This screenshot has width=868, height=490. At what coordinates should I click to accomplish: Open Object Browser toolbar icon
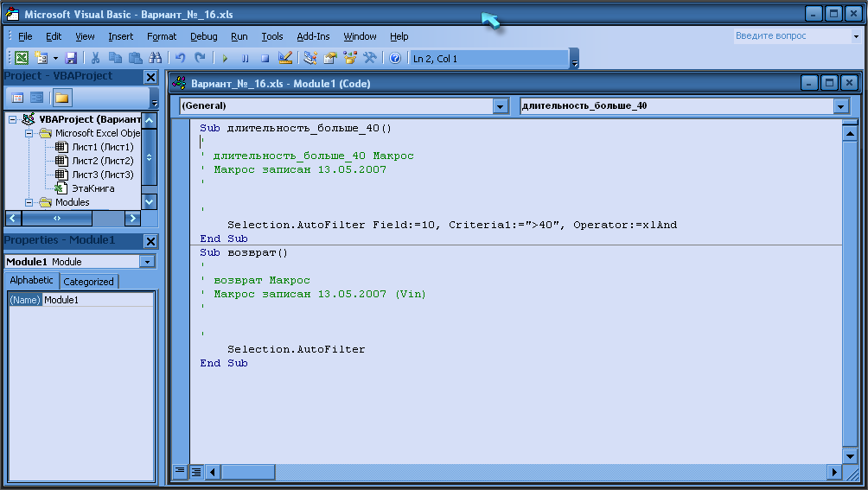pos(350,58)
